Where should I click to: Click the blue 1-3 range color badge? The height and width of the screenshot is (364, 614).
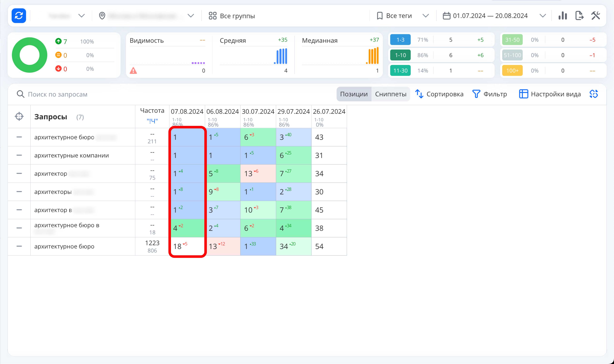pos(400,40)
